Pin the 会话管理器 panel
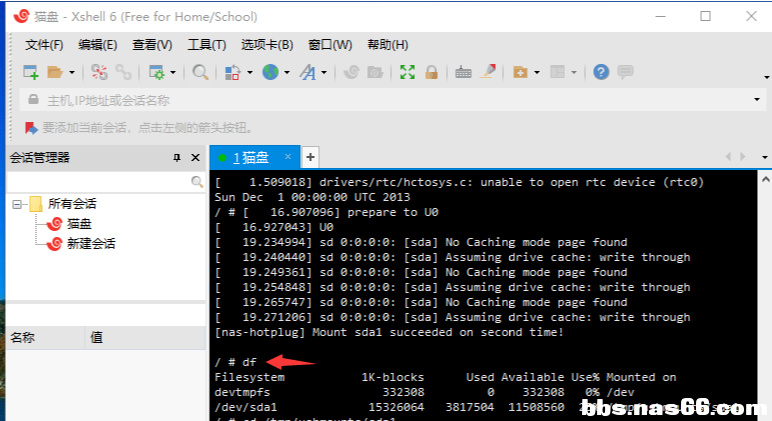The image size is (772, 421). (177, 158)
